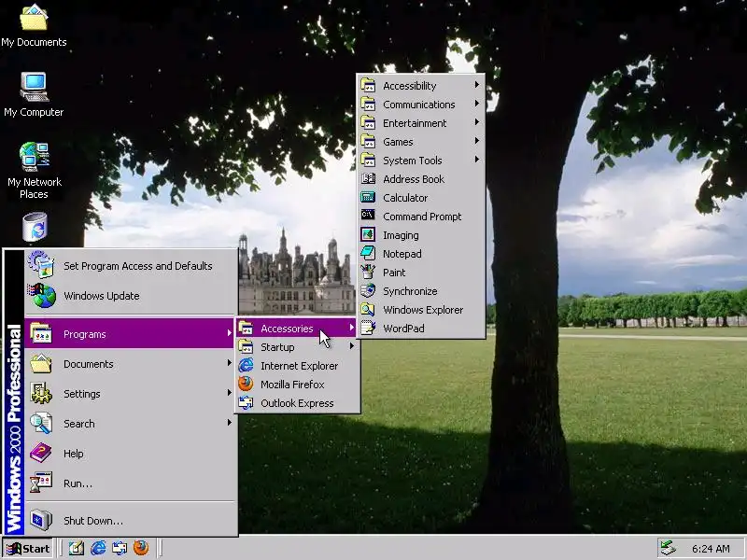Image resolution: width=747 pixels, height=560 pixels.
Task: Expand the Entertainment submenu arrow
Action: pos(476,122)
